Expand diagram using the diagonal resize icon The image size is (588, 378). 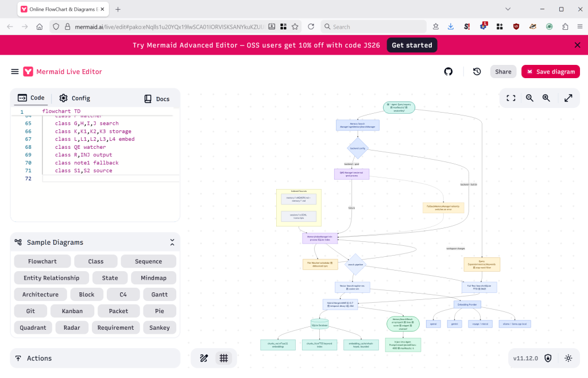point(568,98)
